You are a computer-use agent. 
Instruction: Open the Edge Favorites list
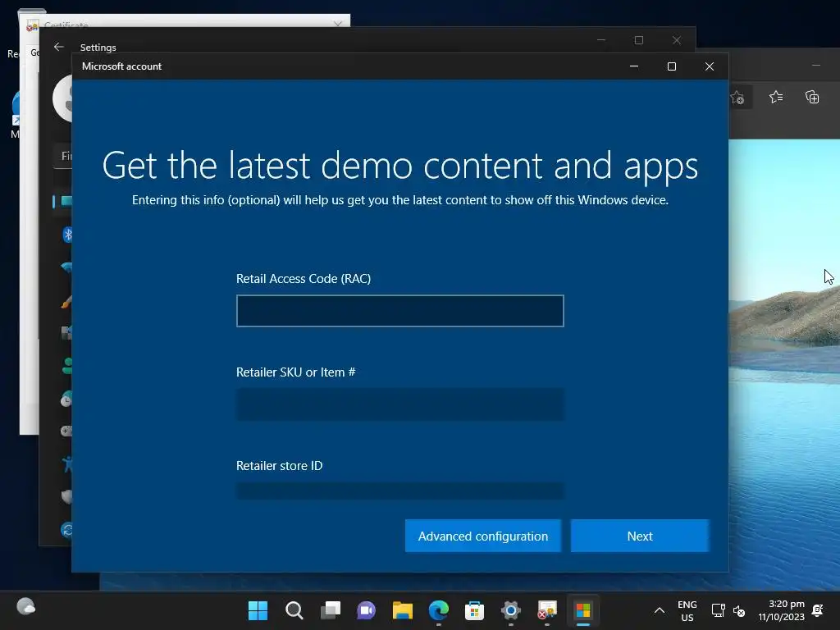tap(776, 97)
